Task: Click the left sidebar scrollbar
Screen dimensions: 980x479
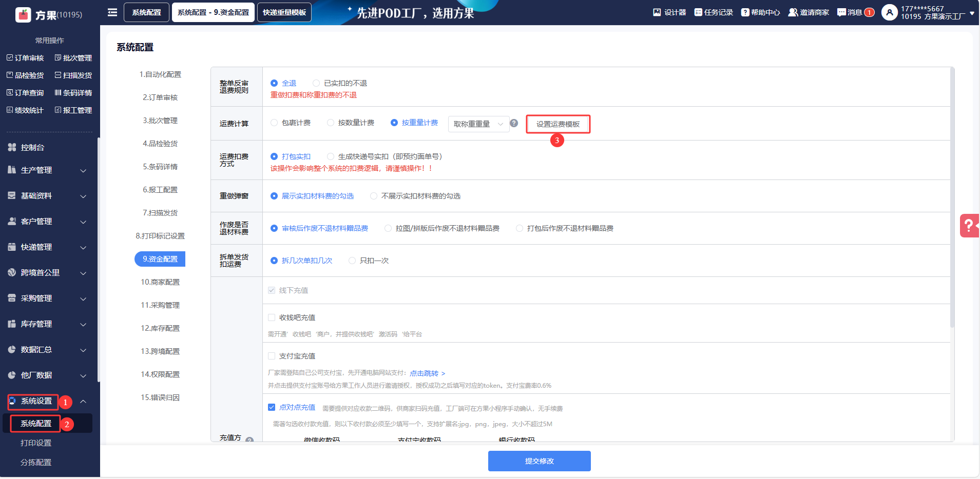Action: [x=99, y=259]
